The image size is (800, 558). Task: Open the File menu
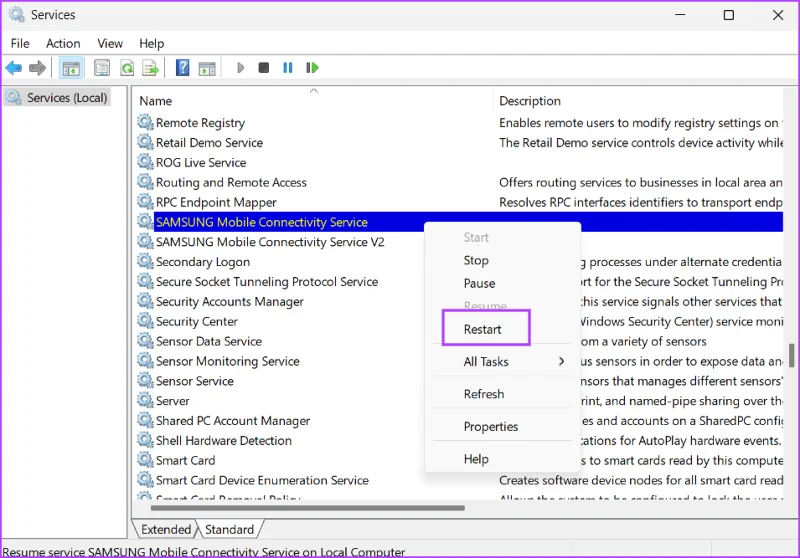tap(20, 43)
